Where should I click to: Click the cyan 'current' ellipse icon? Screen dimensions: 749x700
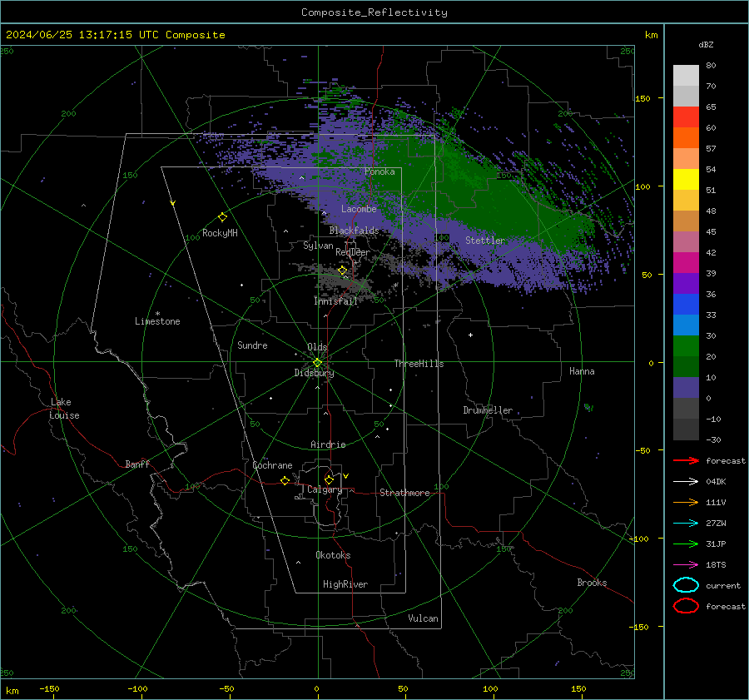[686, 585]
